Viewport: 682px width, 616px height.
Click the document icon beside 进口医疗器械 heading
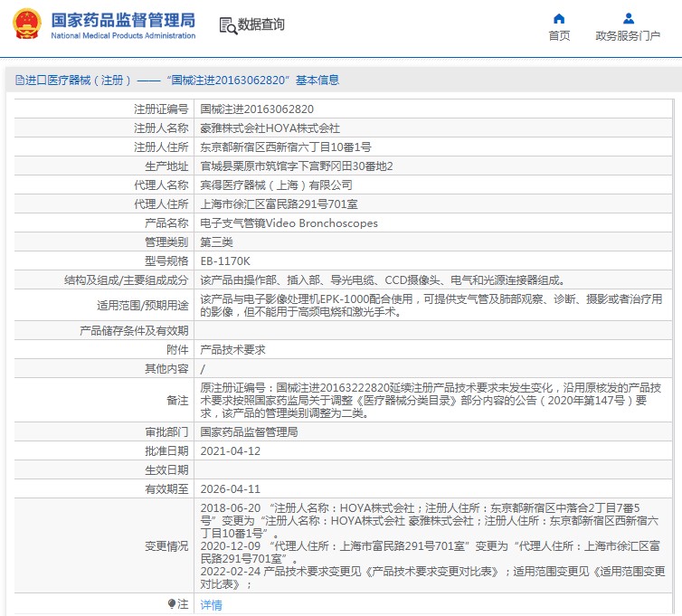(x=18, y=81)
